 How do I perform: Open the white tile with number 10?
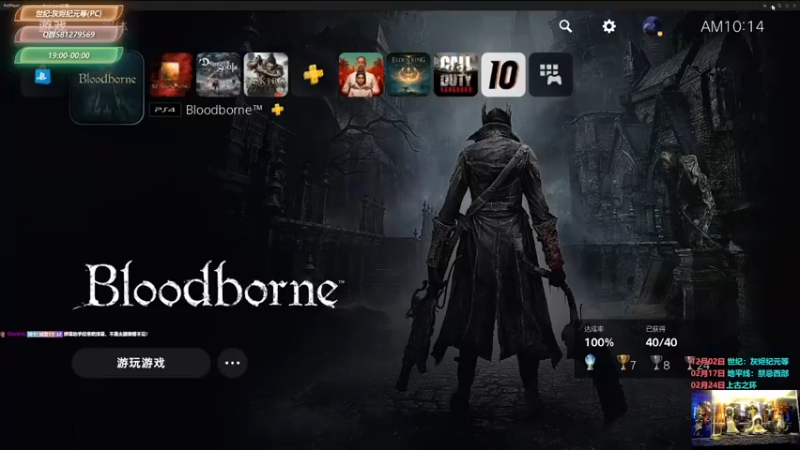[x=503, y=74]
